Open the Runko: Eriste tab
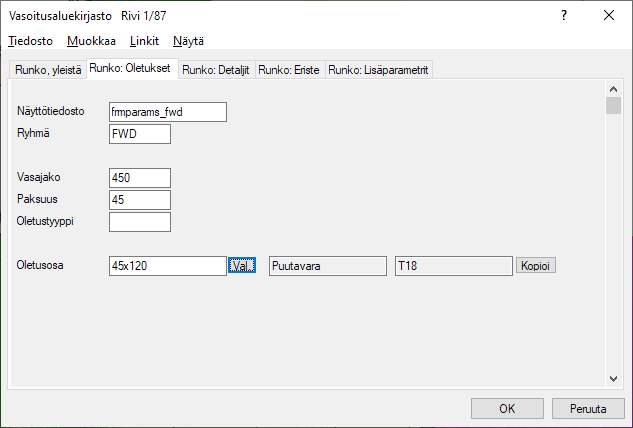This screenshot has height=428, width=633. (289, 69)
